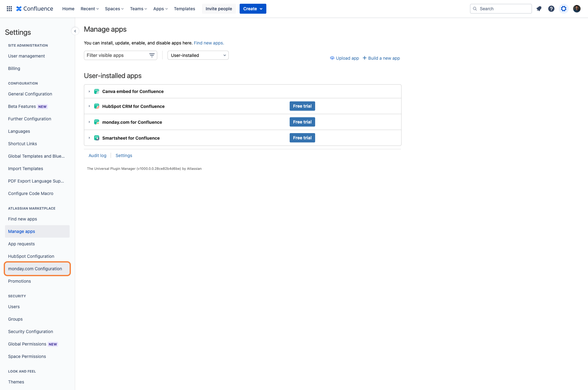The width and height of the screenshot is (588, 390).
Task: Open Languages in sidebar
Action: 37,131
